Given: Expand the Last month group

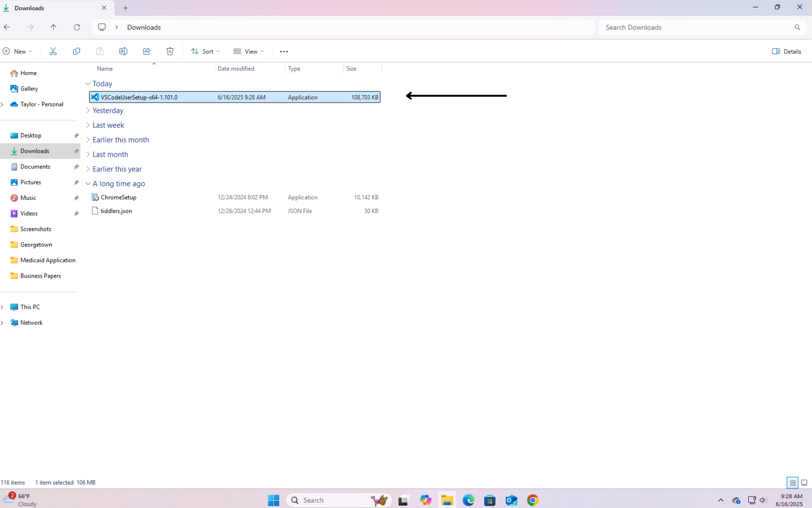Looking at the screenshot, I should point(88,154).
